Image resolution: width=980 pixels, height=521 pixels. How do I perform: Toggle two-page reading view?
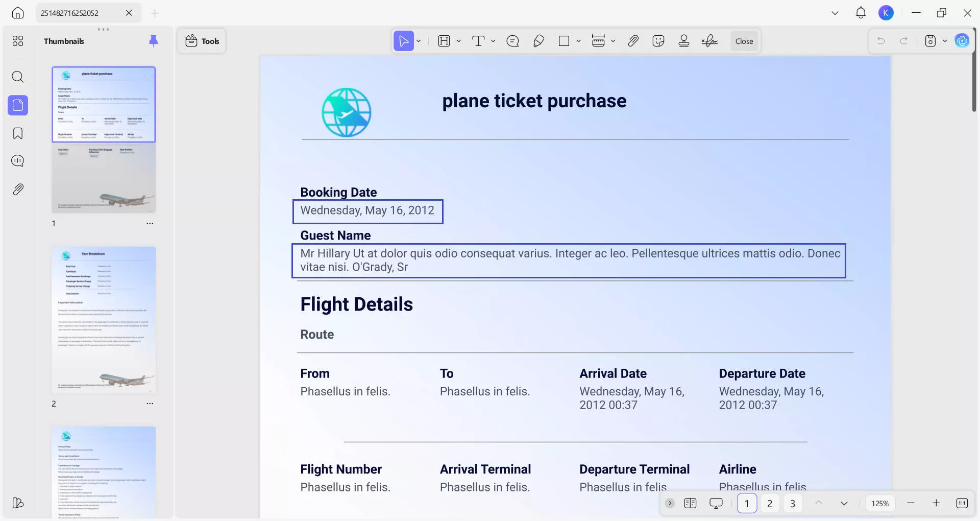coord(690,504)
